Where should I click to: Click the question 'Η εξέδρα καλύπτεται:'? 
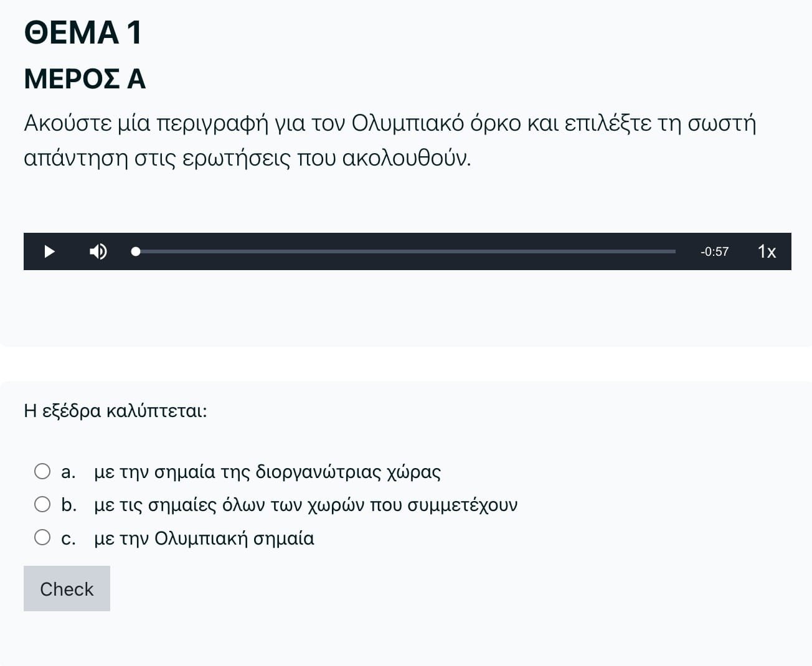(115, 411)
